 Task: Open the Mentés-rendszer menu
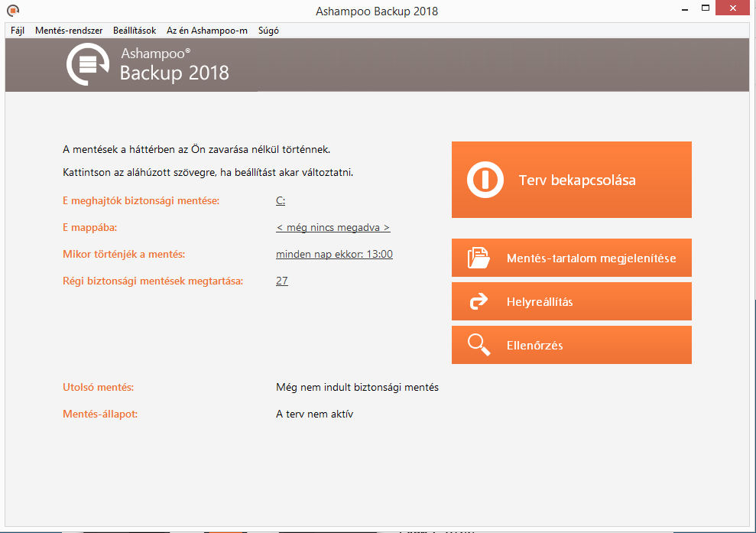coord(69,31)
